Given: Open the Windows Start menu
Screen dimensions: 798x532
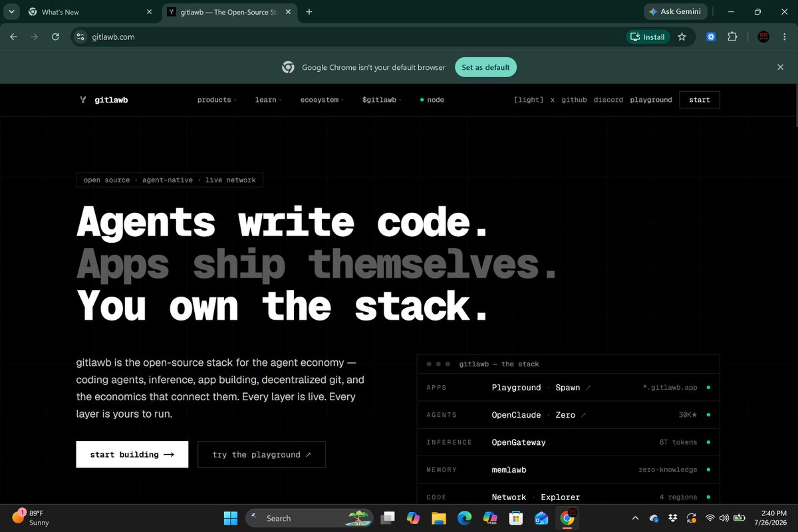Looking at the screenshot, I should click(x=231, y=518).
